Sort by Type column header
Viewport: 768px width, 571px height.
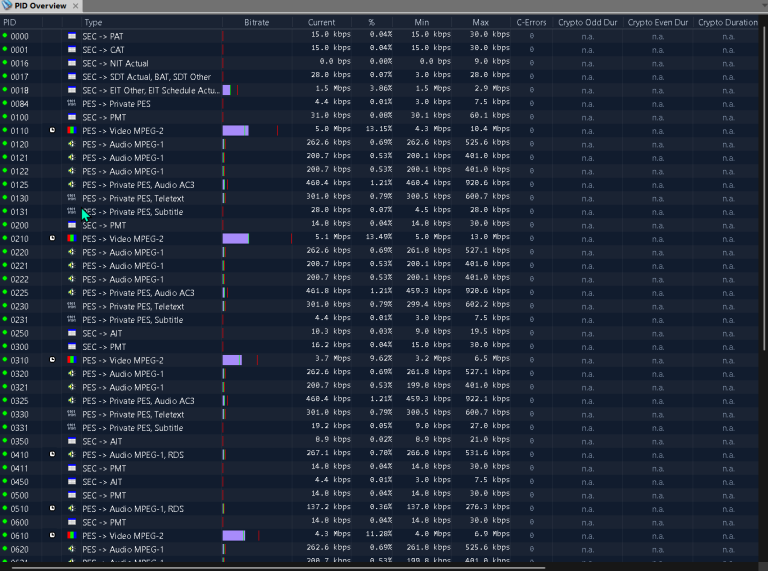point(152,23)
